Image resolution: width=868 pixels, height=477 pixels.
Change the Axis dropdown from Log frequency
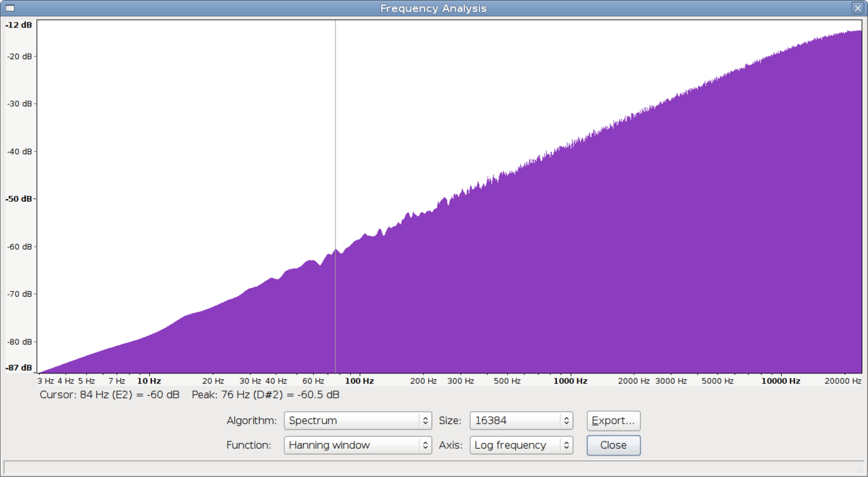(x=521, y=445)
